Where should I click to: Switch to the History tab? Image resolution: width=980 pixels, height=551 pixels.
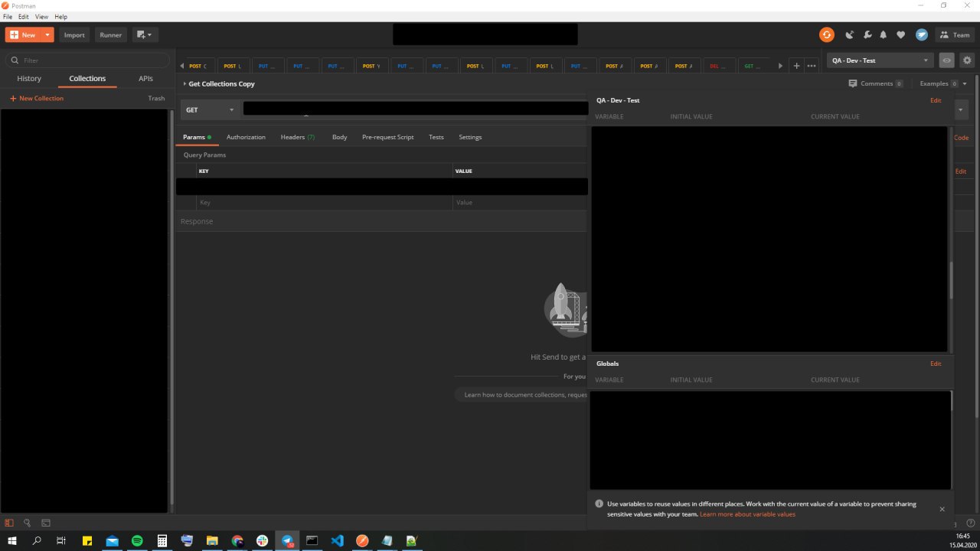29,78
